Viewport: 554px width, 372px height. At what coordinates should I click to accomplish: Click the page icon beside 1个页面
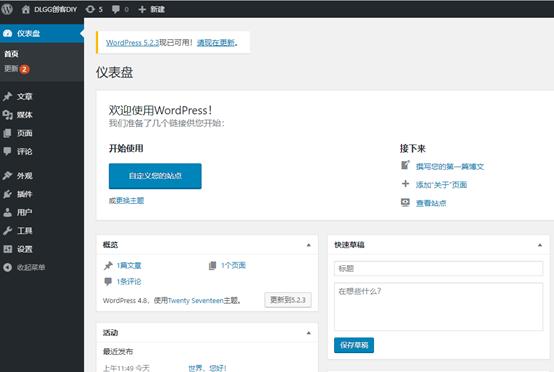[x=212, y=265]
